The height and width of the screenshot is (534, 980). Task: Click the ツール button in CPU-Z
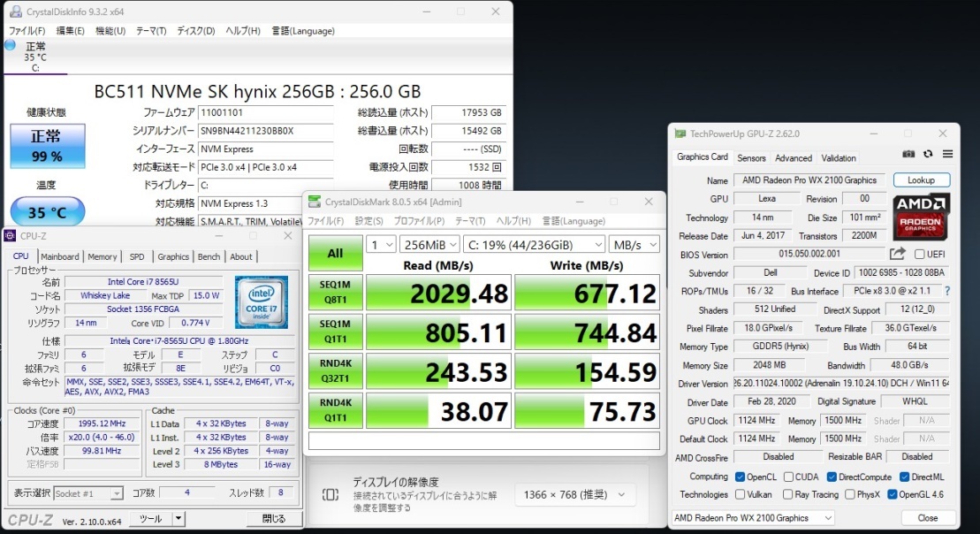pos(150,518)
